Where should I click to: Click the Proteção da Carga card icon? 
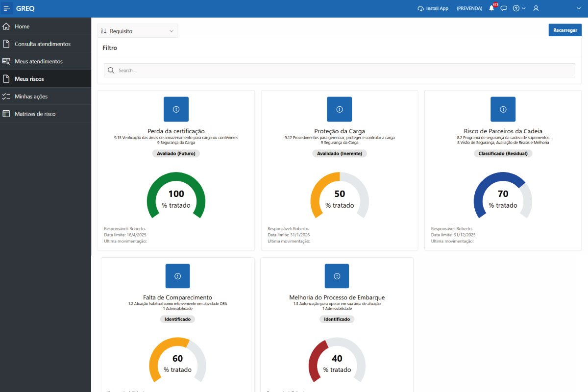pos(340,109)
